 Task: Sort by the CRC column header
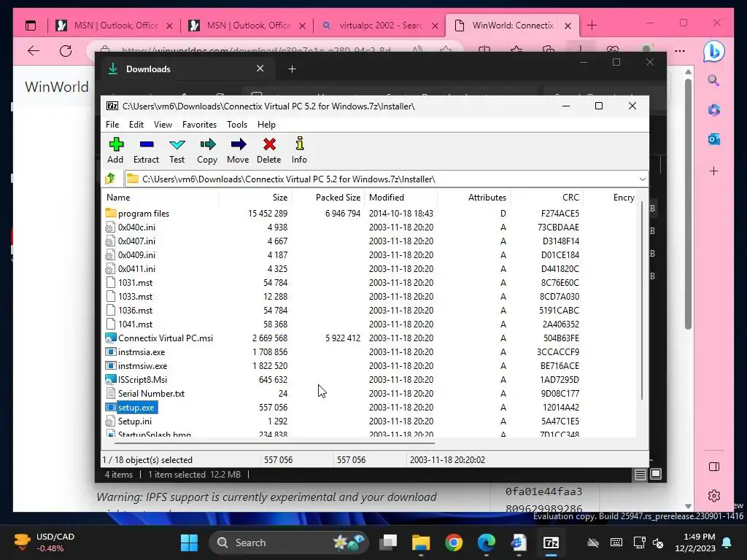point(546,197)
